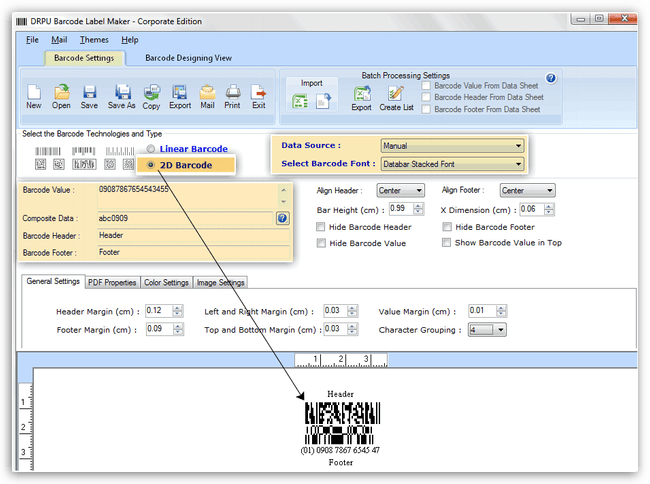This screenshot has height=484, width=650.
Task: Select the Linear Barcode radio button
Action: [151, 149]
